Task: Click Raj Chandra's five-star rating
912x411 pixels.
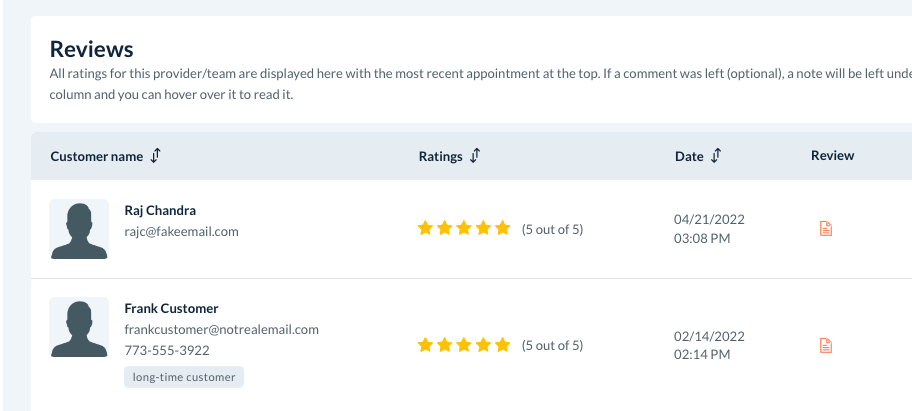Action: [x=464, y=229]
